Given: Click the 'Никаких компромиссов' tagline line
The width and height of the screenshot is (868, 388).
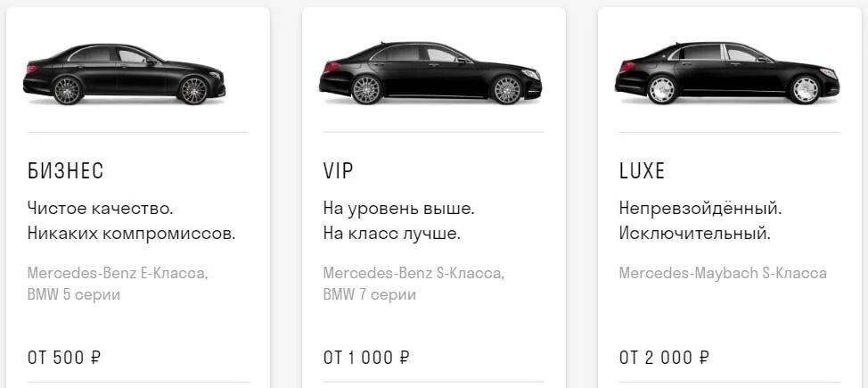Looking at the screenshot, I should [132, 234].
